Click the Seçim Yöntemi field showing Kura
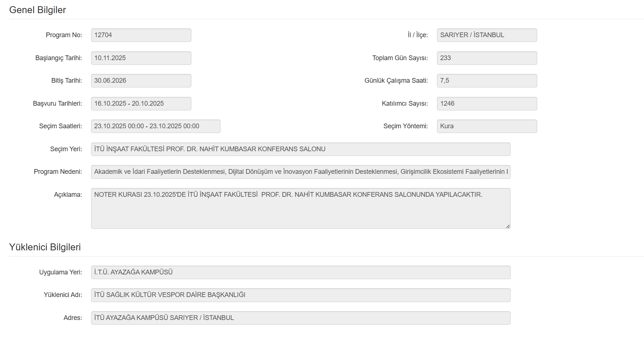 (487, 126)
